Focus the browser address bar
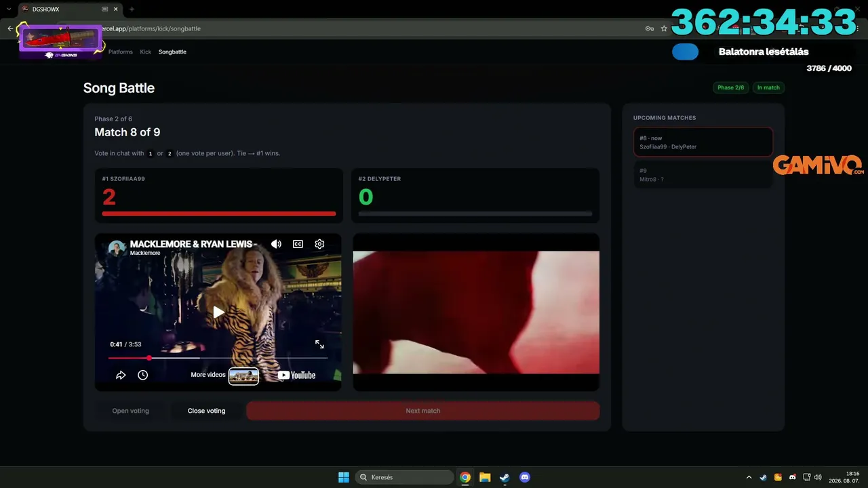 pyautogui.click(x=366, y=28)
